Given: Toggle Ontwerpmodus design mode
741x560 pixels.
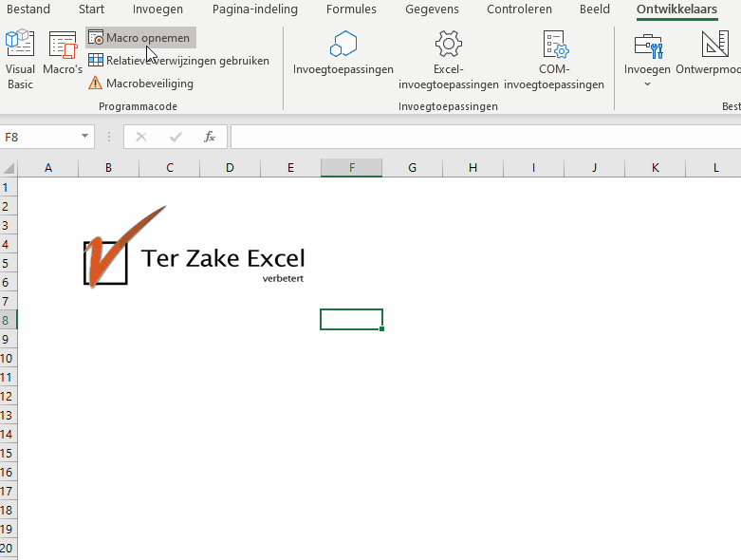Looking at the screenshot, I should (708, 53).
